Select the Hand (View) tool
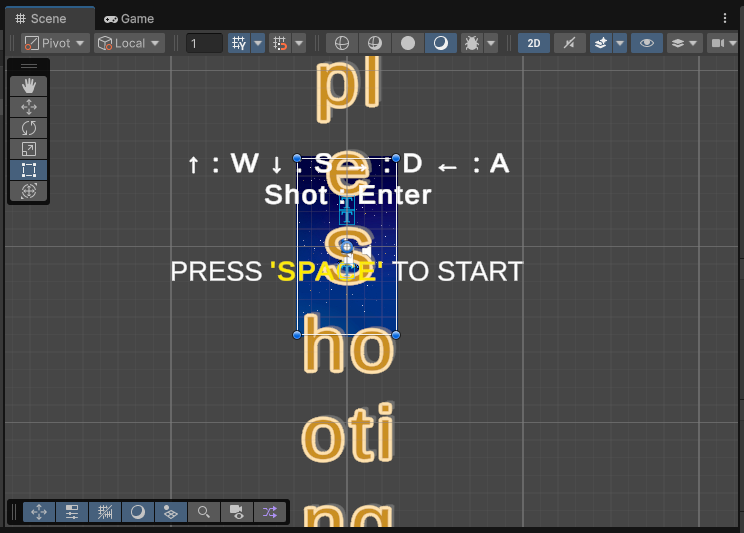This screenshot has height=533, width=744. tap(29, 86)
